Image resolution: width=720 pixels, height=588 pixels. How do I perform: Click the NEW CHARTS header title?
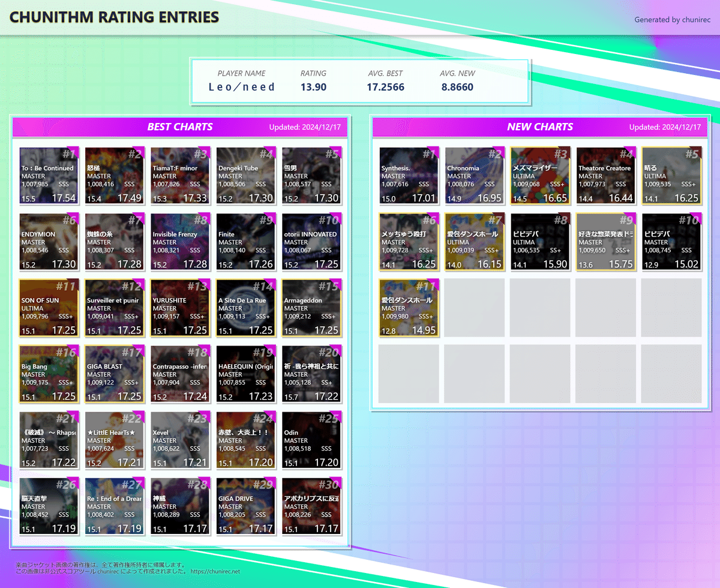click(x=540, y=127)
